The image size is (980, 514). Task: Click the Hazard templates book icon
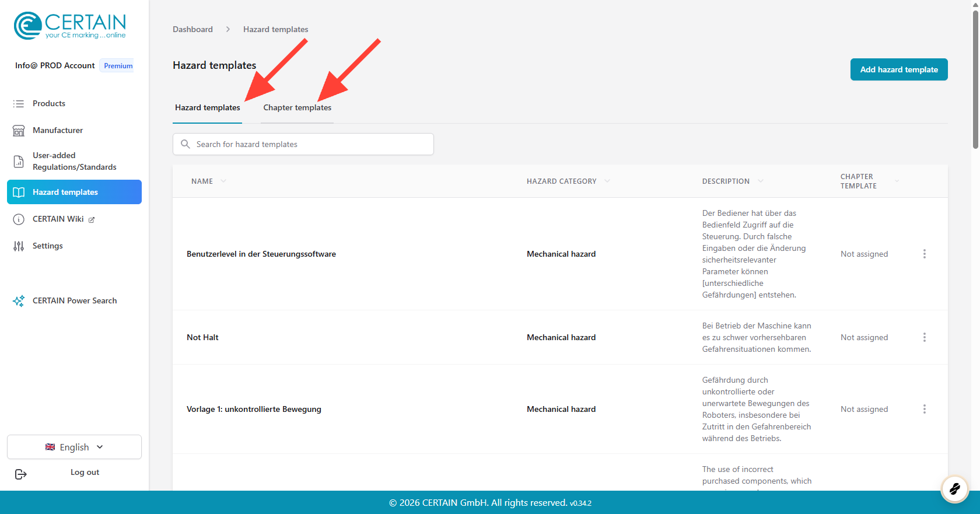tap(19, 192)
